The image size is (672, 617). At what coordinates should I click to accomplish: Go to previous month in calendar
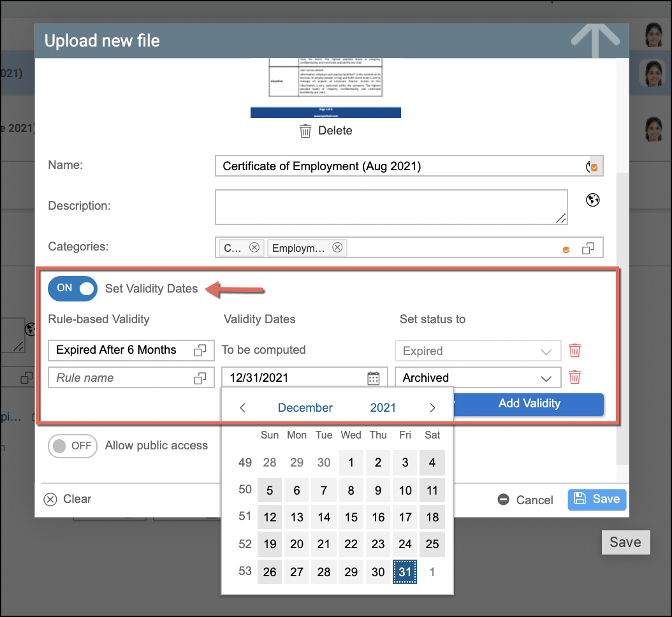coord(242,408)
